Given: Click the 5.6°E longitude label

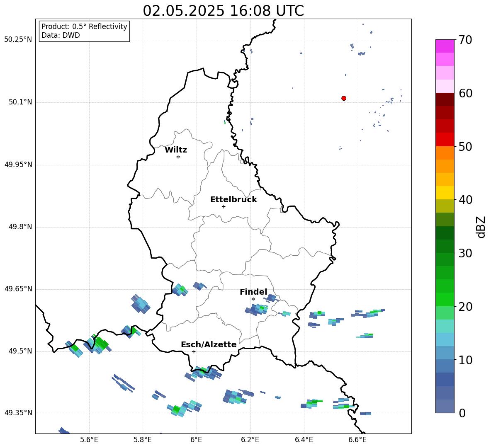Looking at the screenshot, I should tap(89, 440).
